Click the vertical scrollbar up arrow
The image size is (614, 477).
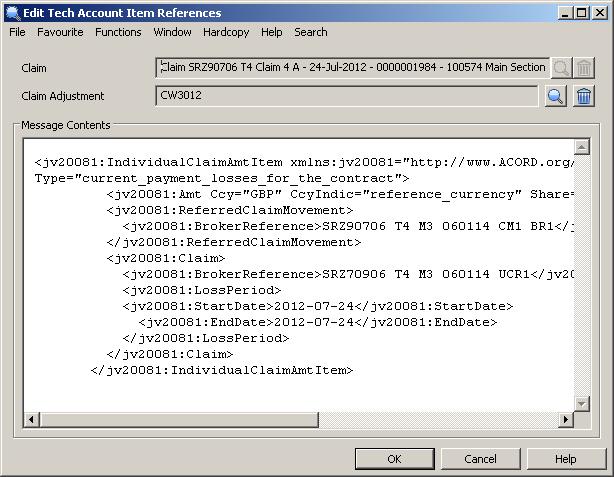coord(582,147)
